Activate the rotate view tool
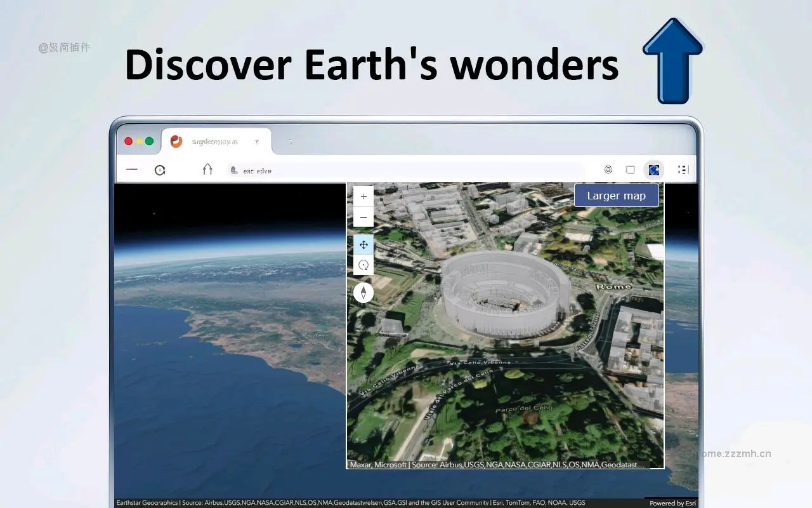This screenshot has width=812, height=508. tap(363, 265)
